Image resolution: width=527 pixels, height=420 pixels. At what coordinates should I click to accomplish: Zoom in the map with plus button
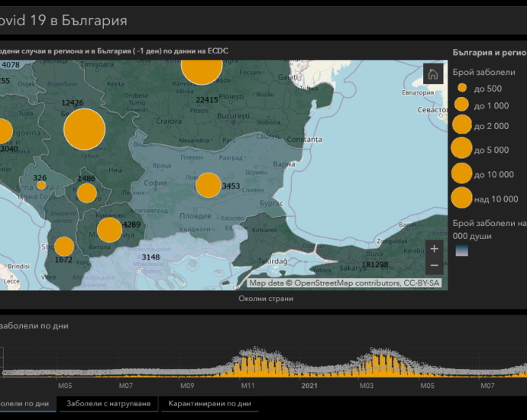coord(435,249)
